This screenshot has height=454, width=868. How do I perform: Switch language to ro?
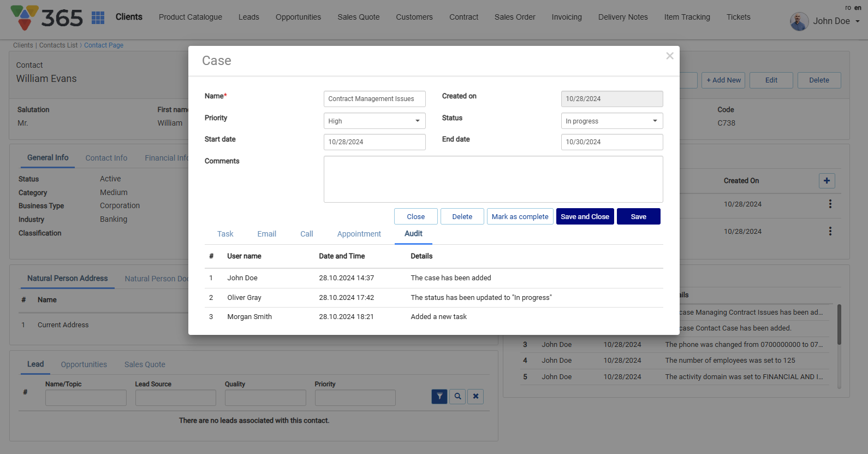tap(848, 8)
